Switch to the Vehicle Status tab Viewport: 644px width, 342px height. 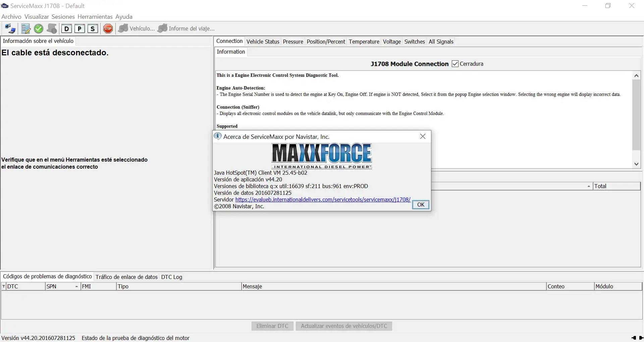pos(263,42)
